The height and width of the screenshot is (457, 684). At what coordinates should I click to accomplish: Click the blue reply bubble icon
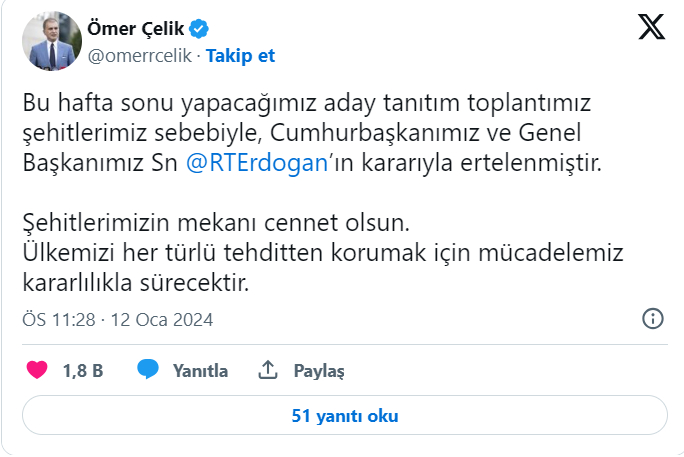pos(148,370)
